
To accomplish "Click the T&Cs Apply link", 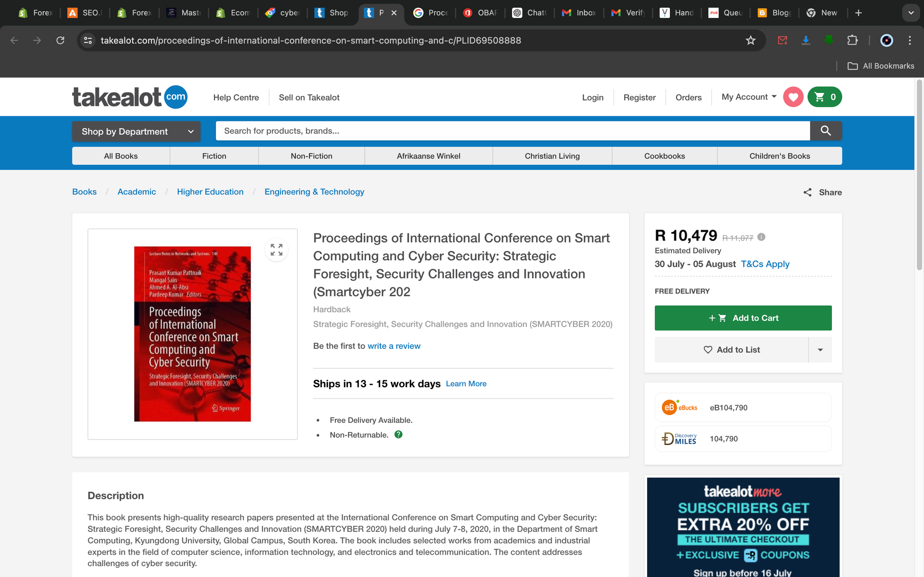I will (x=765, y=264).
